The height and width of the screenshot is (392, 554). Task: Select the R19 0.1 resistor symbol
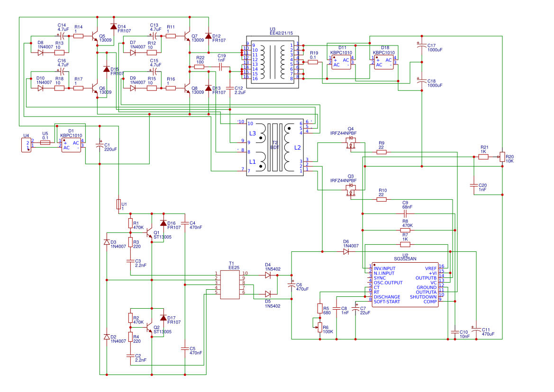pyautogui.click(x=313, y=62)
